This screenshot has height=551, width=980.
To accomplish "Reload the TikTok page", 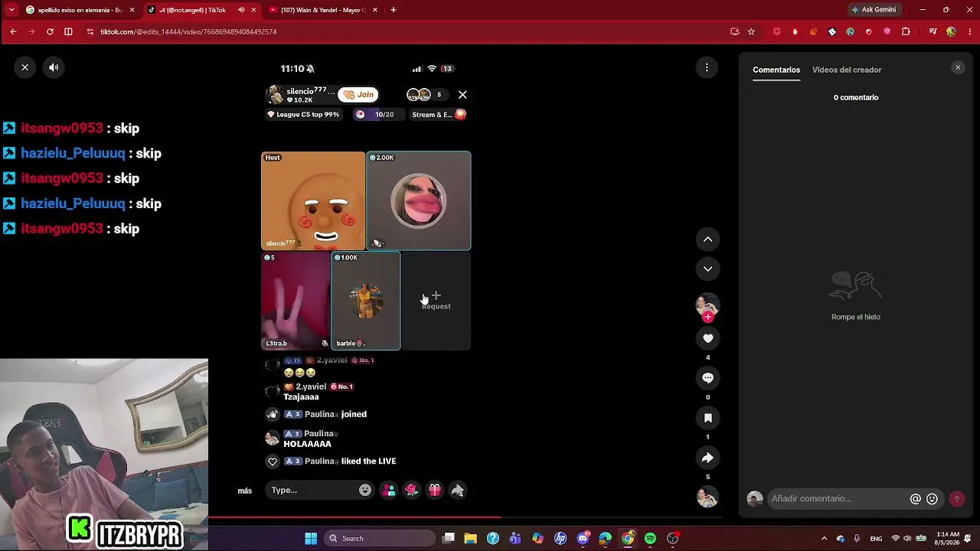I will click(50, 31).
